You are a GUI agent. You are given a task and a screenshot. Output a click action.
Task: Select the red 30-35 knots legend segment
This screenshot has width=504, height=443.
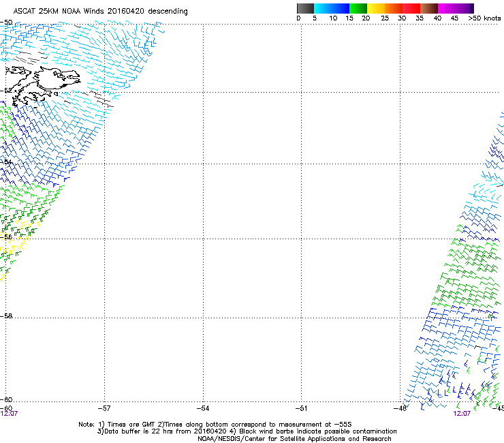(411, 8)
